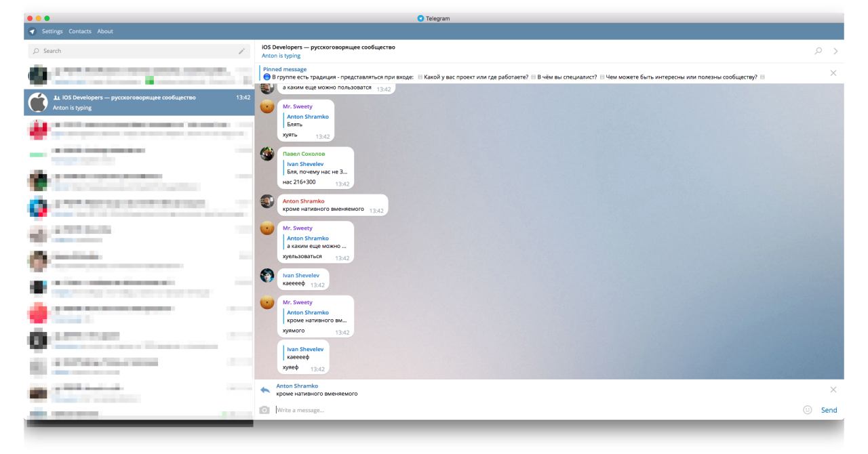Open the pinned message text
Viewport: 868px width, 454px height.
tap(513, 77)
